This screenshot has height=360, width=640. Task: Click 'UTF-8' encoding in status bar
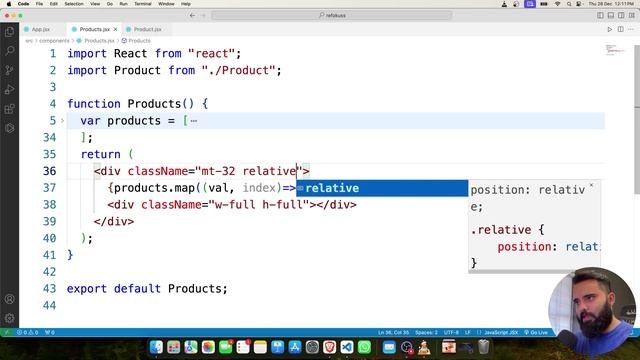pos(451,332)
